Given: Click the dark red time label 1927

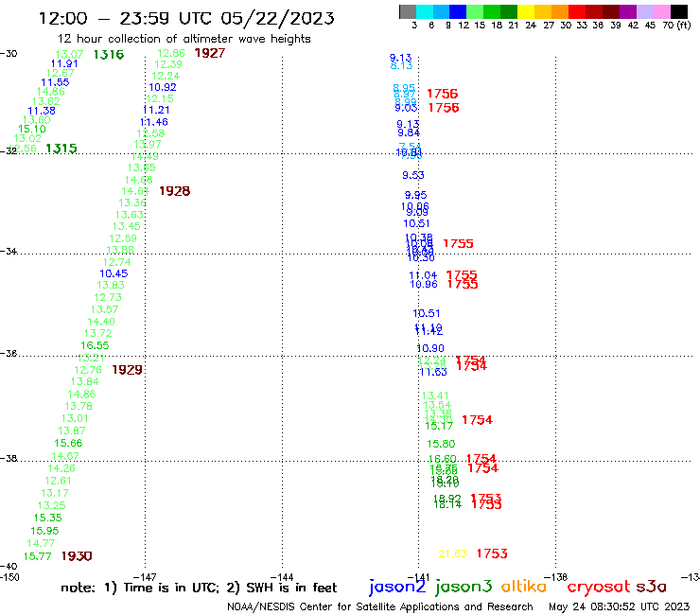Looking at the screenshot, I should (210, 53).
